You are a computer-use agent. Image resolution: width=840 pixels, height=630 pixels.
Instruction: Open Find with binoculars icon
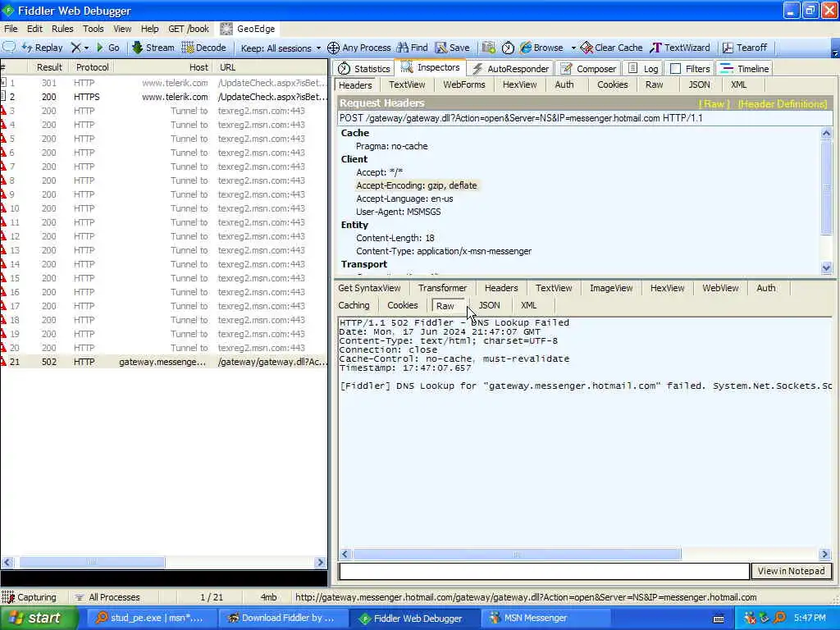[x=412, y=48]
